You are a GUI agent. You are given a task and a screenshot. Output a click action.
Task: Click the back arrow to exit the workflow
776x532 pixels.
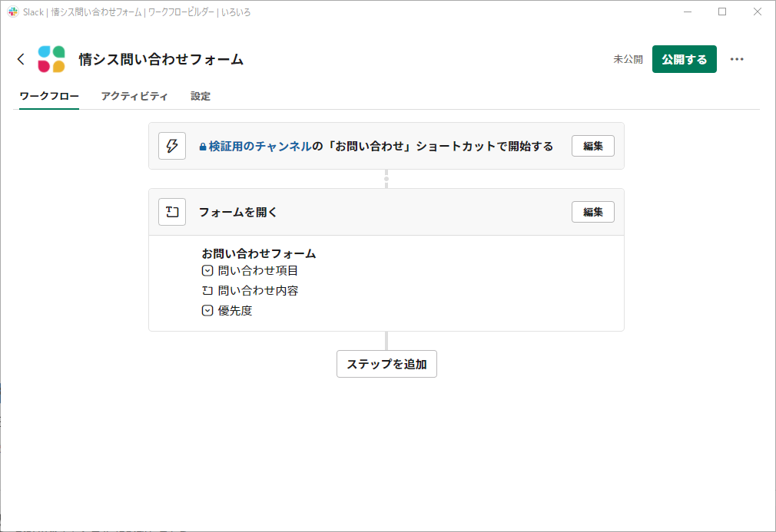20,59
